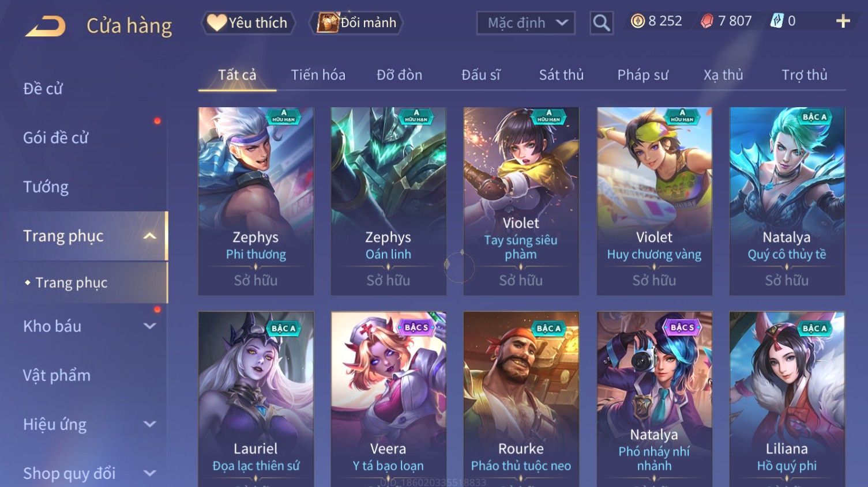This screenshot has width=868, height=487.
Task: Switch to the Pháp sư tab
Action: point(642,75)
